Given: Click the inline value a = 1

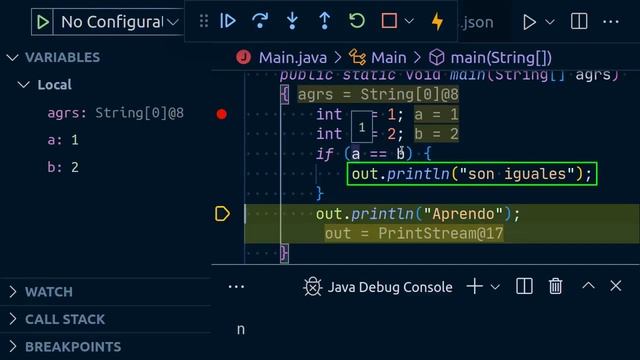Looking at the screenshot, I should point(436,114).
